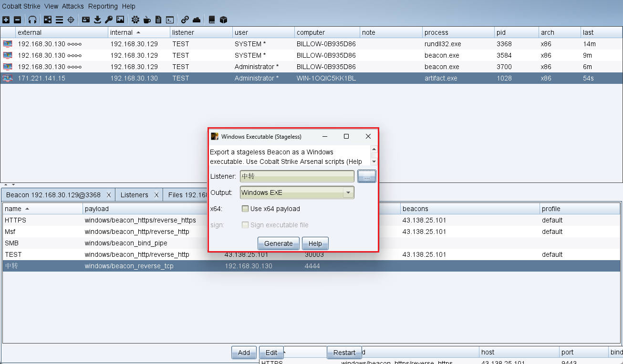Viewport: 623px width, 364px height.
Task: Open the Downloaded files arrow icon
Action: point(97,20)
